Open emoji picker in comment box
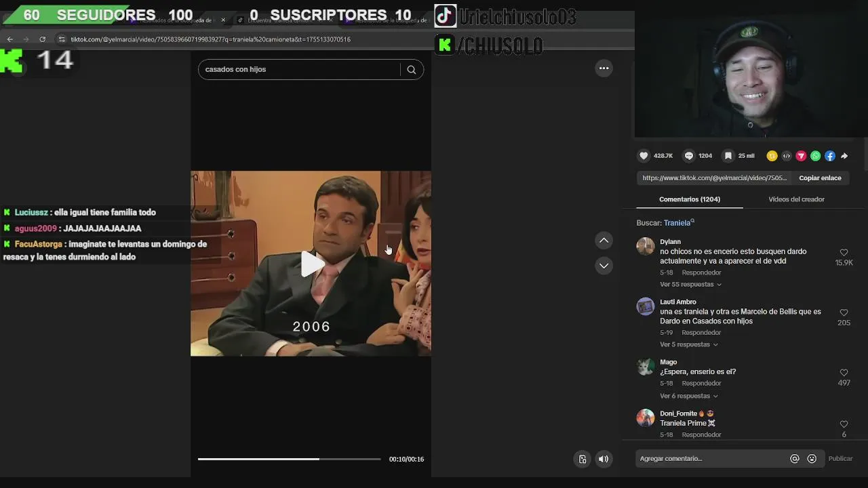This screenshot has width=868, height=488. 812,459
